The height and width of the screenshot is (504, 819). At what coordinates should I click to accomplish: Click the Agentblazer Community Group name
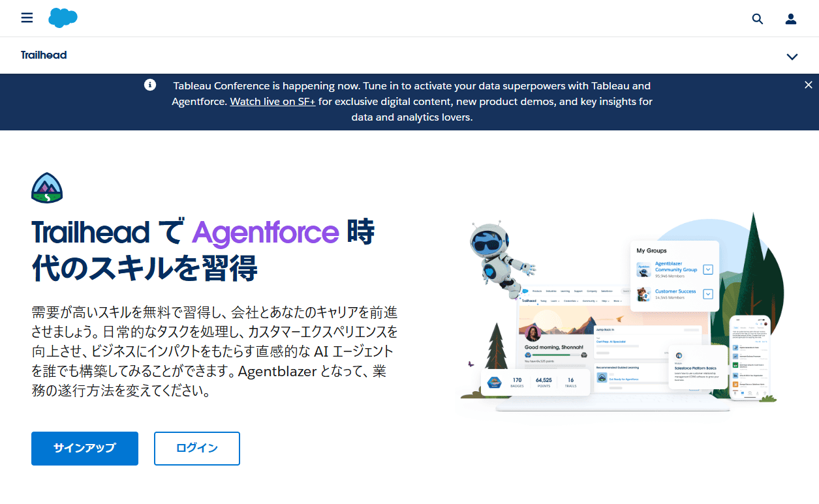tap(676, 266)
